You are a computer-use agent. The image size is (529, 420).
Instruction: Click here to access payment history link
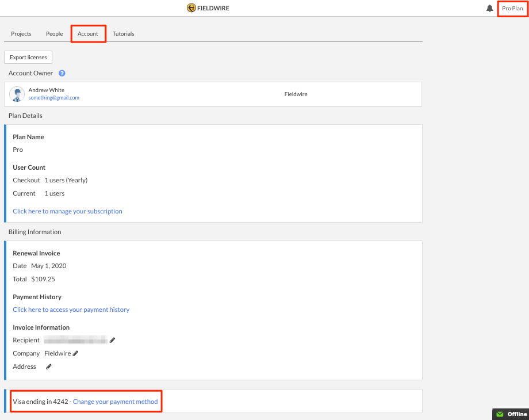(71, 310)
